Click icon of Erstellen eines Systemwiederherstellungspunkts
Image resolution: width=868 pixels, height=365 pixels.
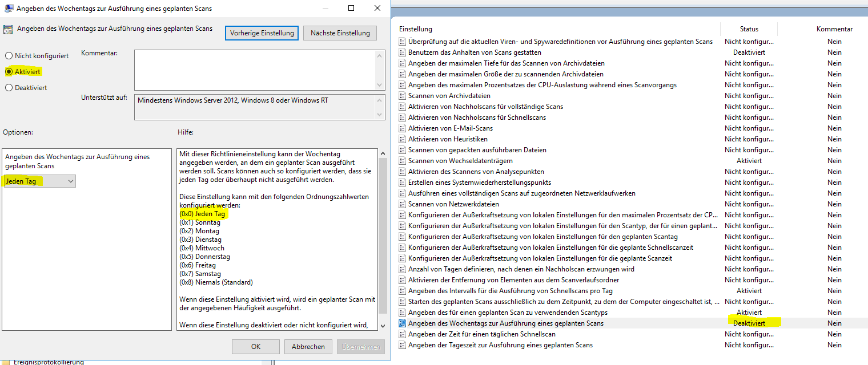[x=402, y=182]
